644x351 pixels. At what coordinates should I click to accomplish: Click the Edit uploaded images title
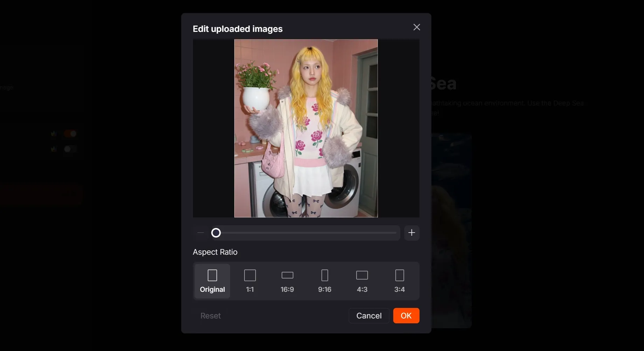click(238, 29)
